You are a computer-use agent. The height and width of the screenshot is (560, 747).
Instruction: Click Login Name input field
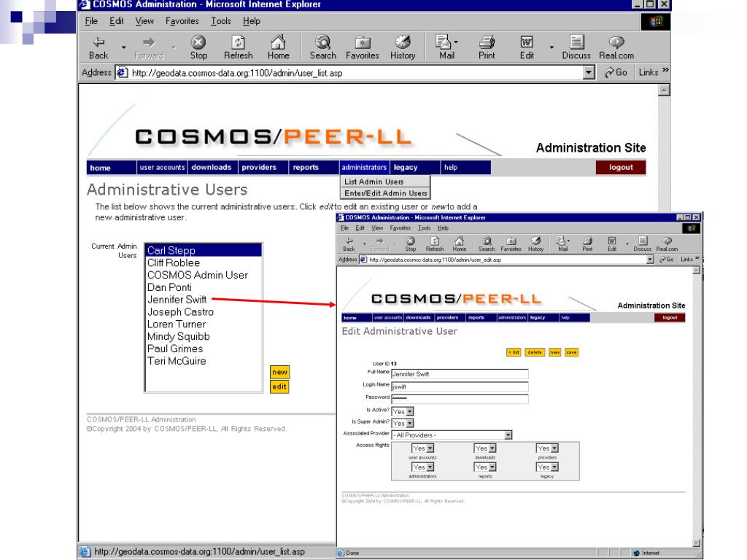coord(460,386)
